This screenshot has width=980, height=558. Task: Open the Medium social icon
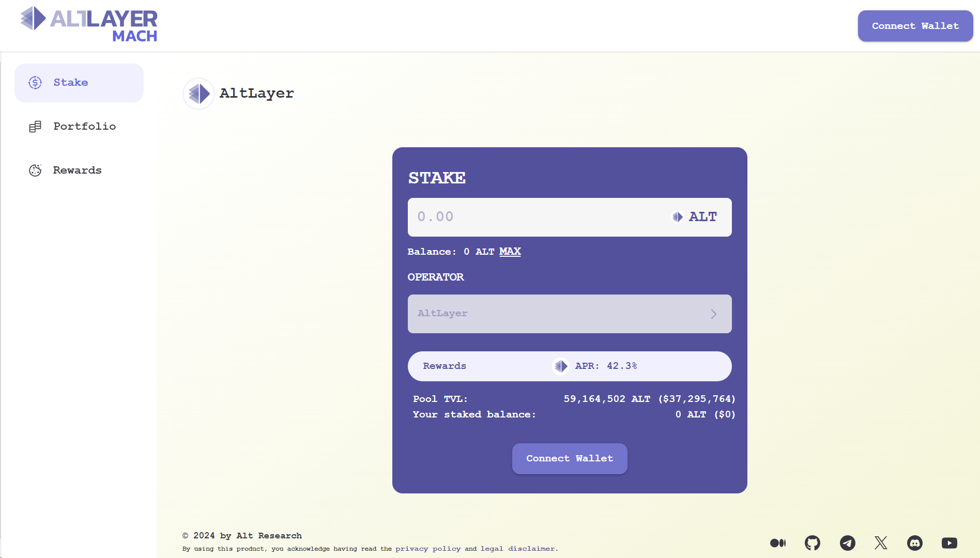pyautogui.click(x=778, y=543)
